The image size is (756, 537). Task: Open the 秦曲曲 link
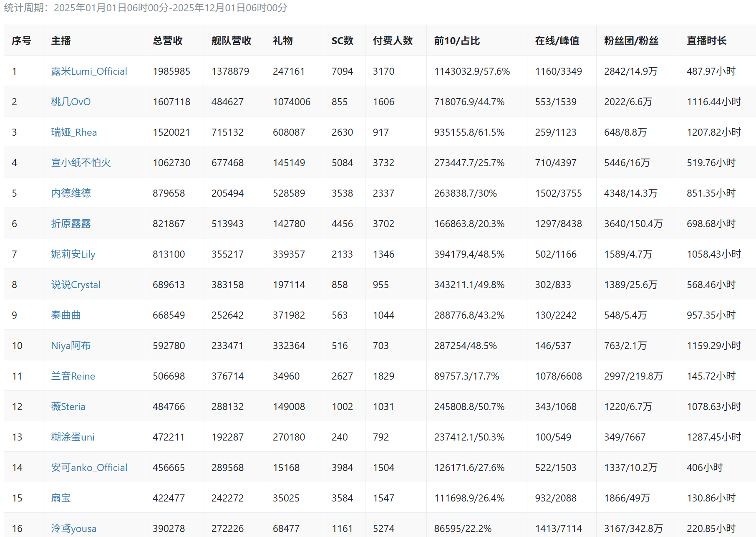point(66,315)
